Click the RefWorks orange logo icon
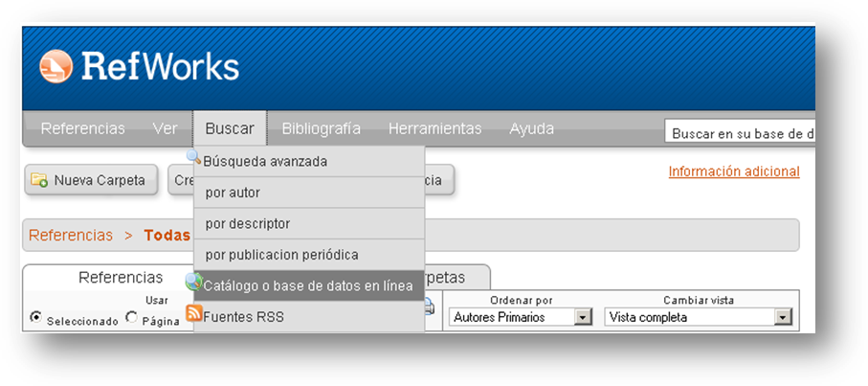868x386 pixels. tap(56, 66)
